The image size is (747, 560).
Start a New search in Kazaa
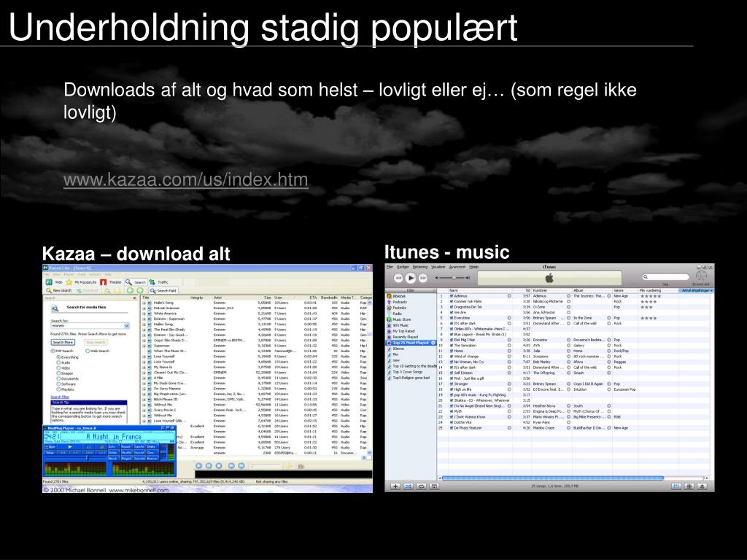(x=58, y=290)
